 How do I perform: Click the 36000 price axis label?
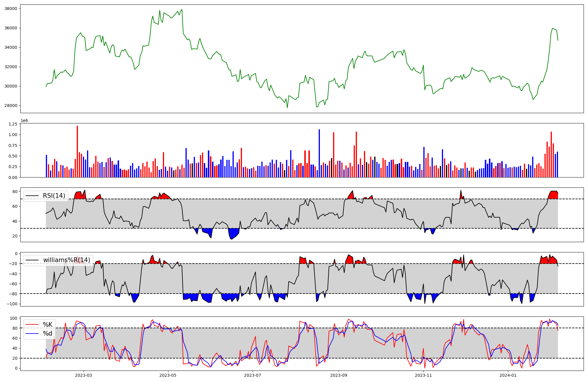click(x=11, y=28)
